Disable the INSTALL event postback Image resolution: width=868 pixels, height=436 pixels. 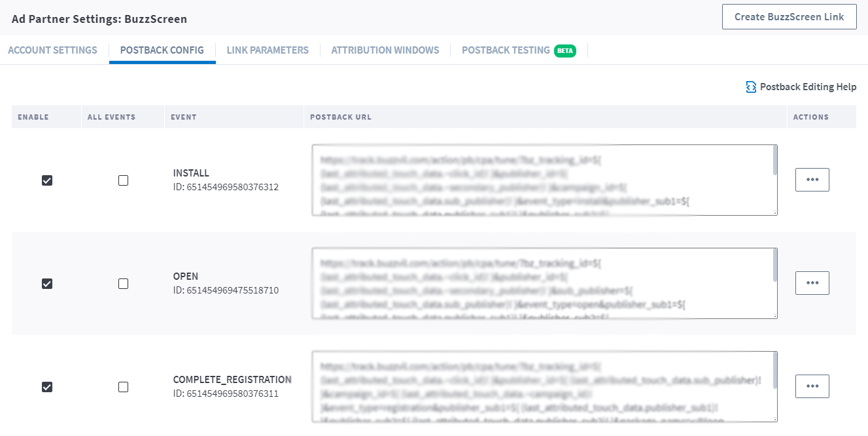[47, 180]
